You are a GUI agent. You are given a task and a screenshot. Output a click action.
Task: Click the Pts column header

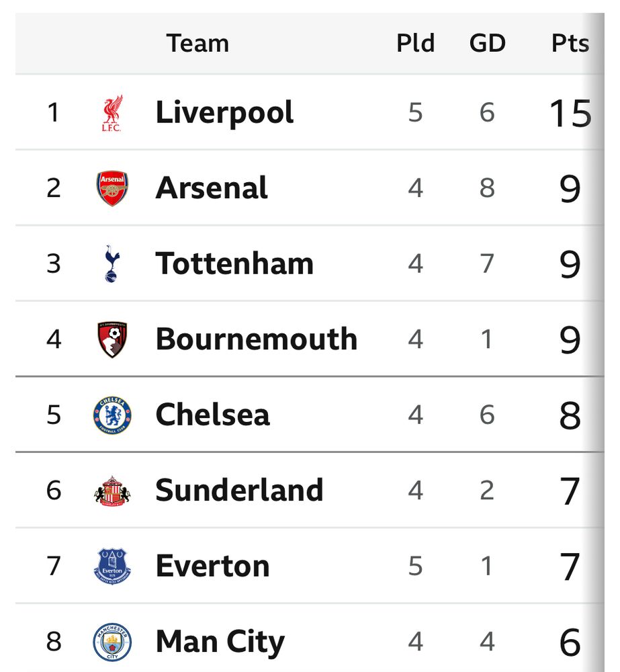(x=570, y=44)
